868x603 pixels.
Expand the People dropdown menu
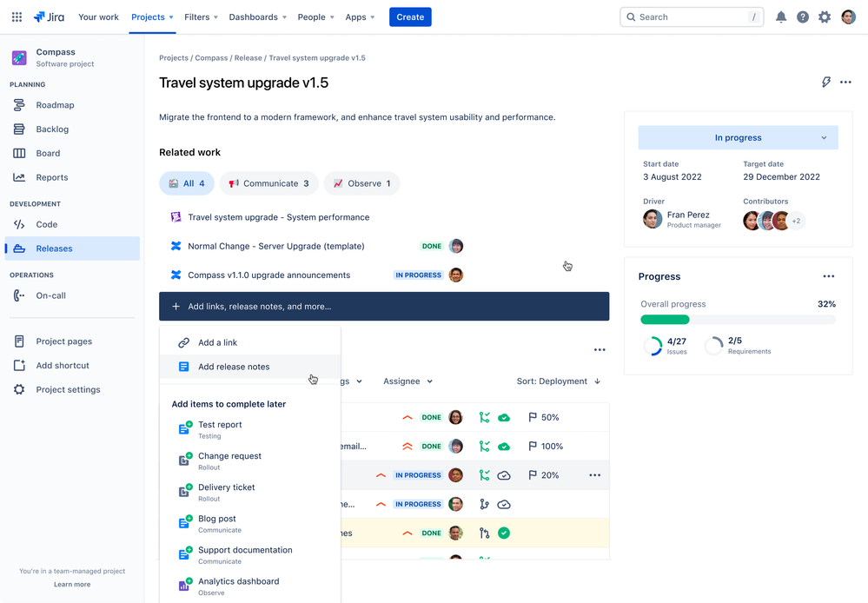(316, 17)
